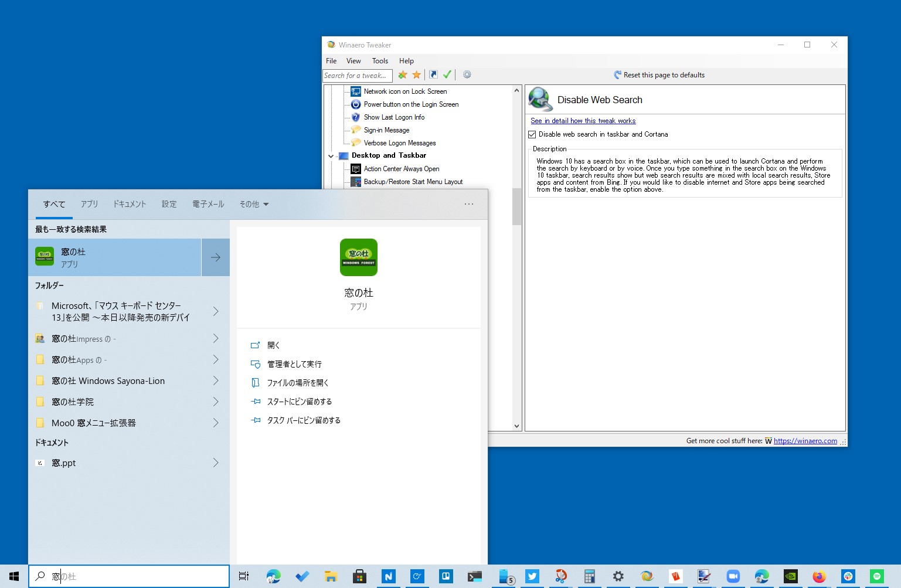This screenshot has height=588, width=901.
Task: Expand the 窓の杜学院 folder result arrow
Action: [x=216, y=402]
